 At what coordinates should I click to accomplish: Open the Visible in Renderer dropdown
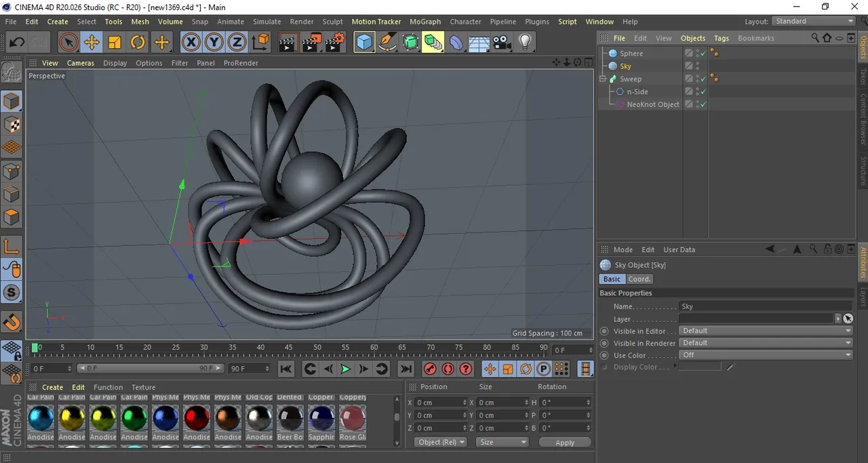[766, 343]
